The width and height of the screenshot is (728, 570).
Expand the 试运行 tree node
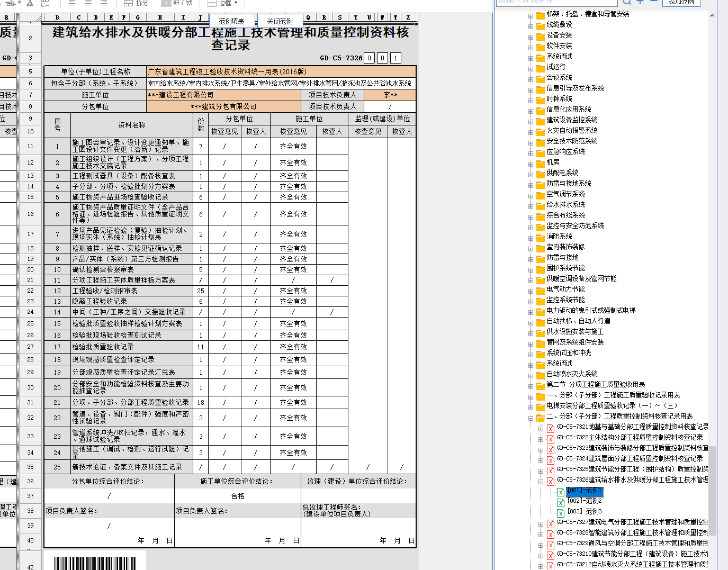(x=531, y=68)
